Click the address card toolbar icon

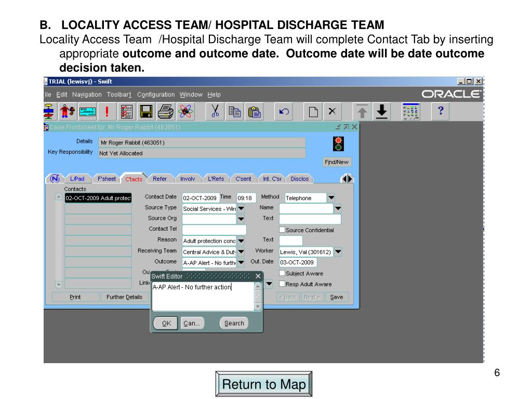[87, 111]
